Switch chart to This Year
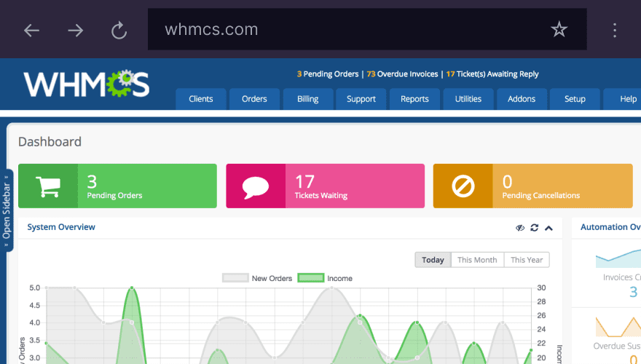The height and width of the screenshot is (364, 641). tap(527, 260)
